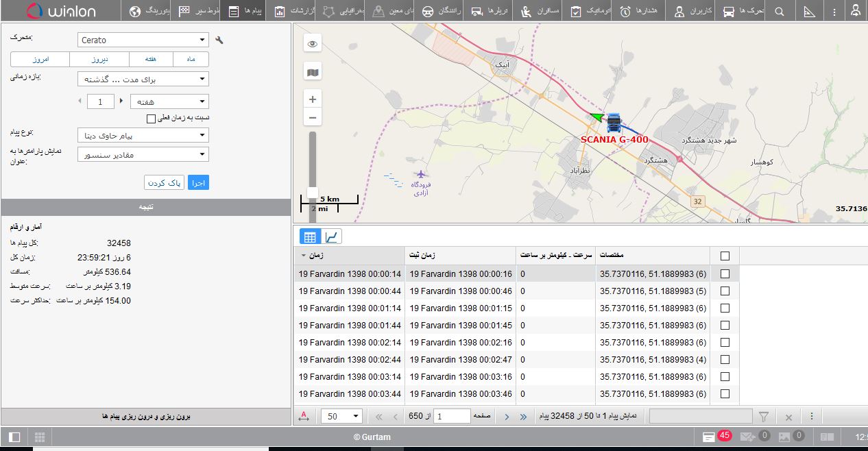Image resolution: width=868 pixels, height=451 pixels.
Task: Open unit properties wrench icon
Action: (x=219, y=40)
